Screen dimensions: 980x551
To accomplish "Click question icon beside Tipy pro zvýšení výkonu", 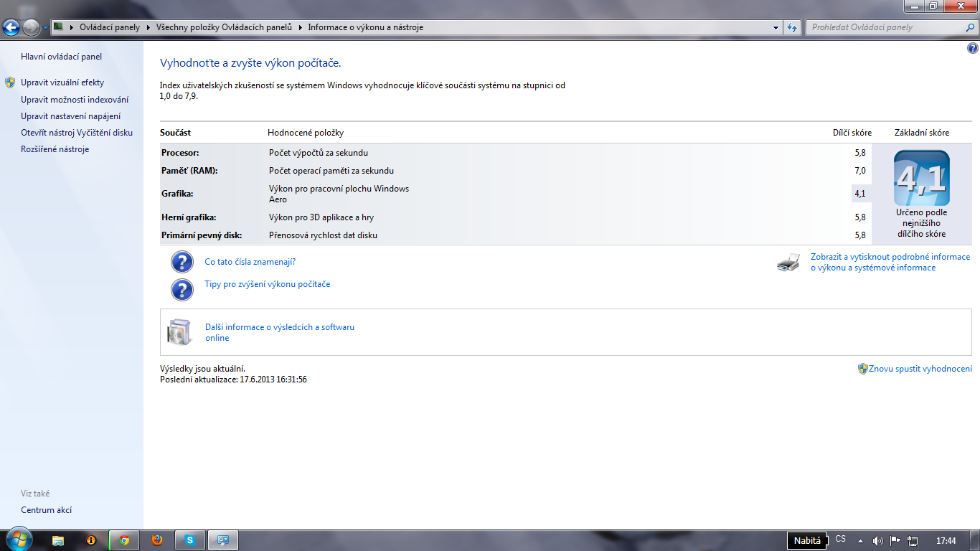I will [x=182, y=289].
